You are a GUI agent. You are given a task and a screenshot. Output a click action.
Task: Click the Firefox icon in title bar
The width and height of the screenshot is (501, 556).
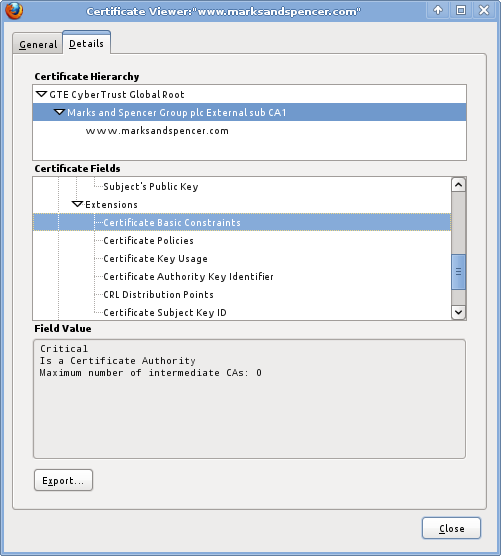(14, 11)
